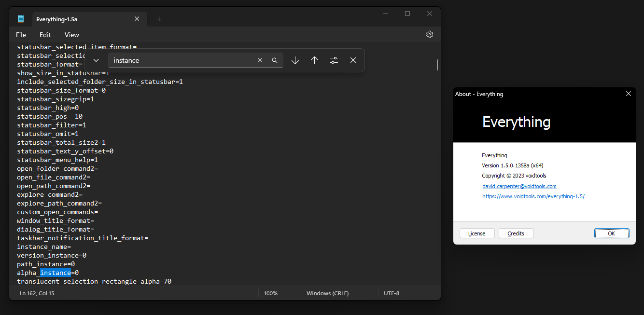
Task: Click the line 'statusbar_filter=1'
Action: coord(52,125)
